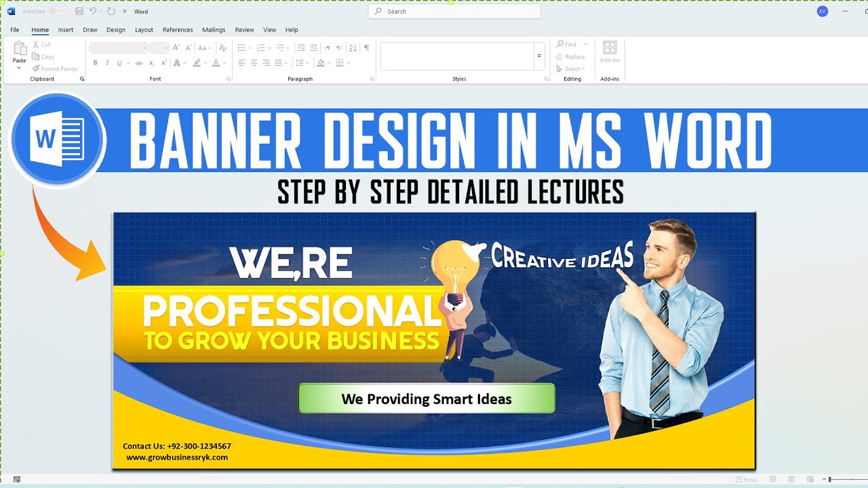Apply strikethrough formatting
This screenshot has width=868, height=488.
(139, 63)
